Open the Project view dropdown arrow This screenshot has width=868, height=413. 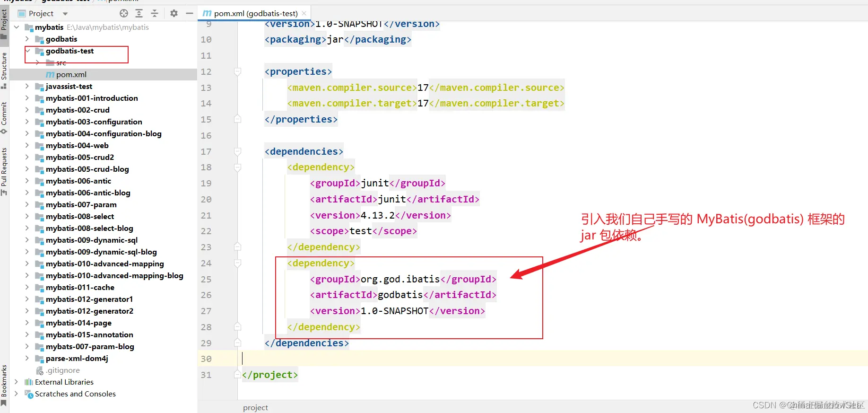coord(65,14)
